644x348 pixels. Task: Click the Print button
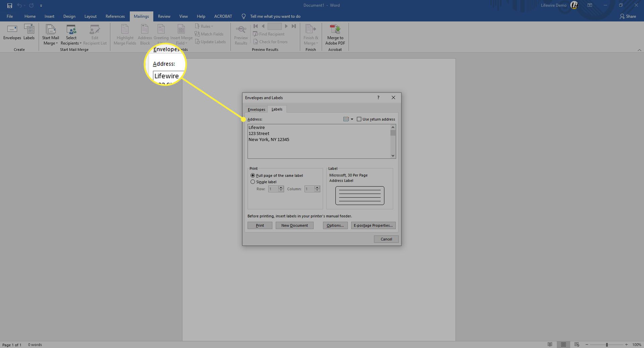click(x=260, y=225)
